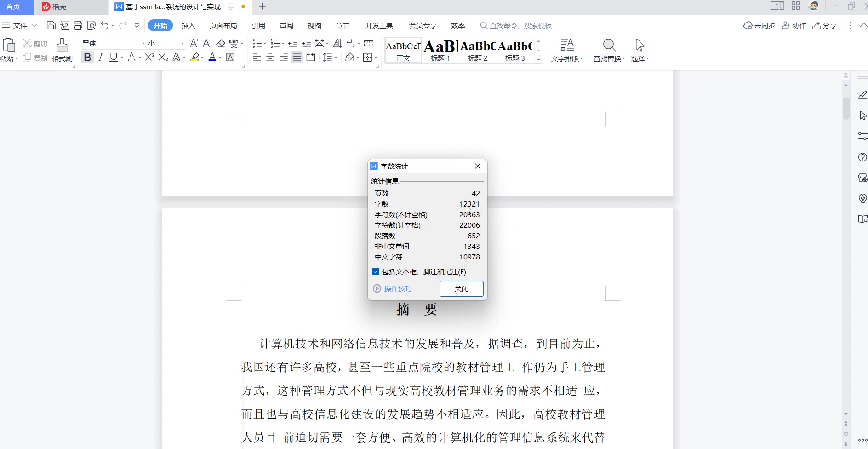Screen dimensions: 868x449
Task: Open the pen tool in the right sidebar
Action: point(862,95)
